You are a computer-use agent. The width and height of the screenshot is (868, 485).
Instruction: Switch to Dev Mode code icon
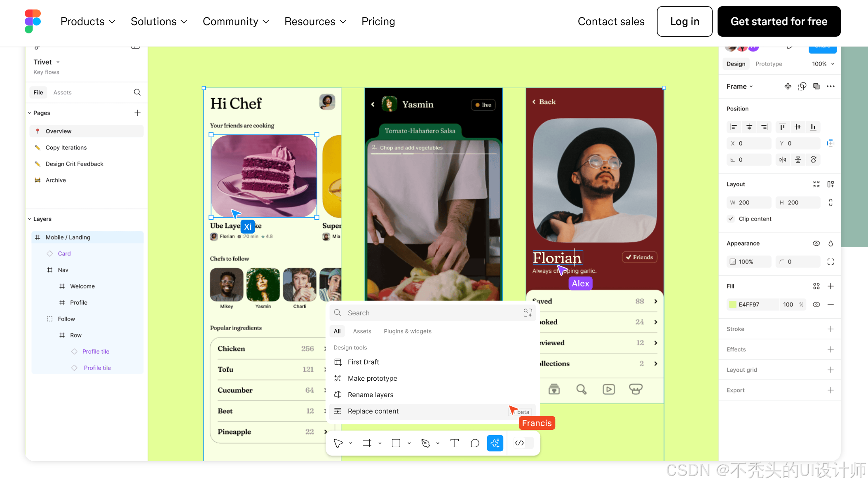point(519,443)
